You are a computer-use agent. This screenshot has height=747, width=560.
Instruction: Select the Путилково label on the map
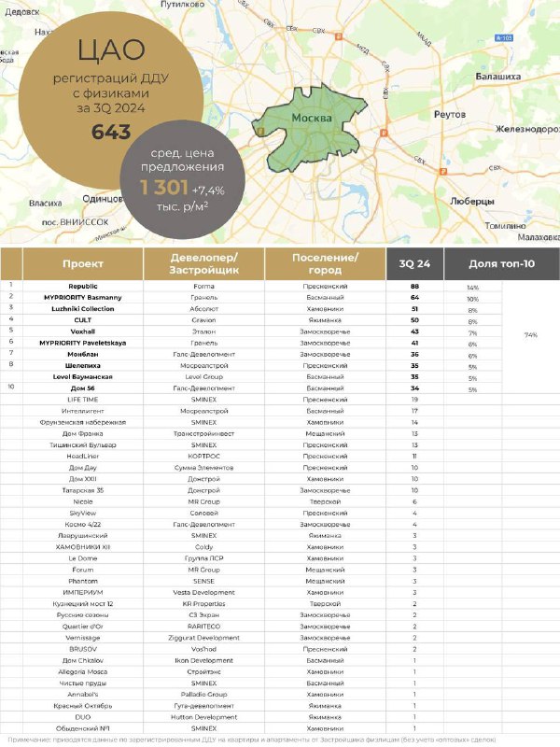[x=183, y=5]
